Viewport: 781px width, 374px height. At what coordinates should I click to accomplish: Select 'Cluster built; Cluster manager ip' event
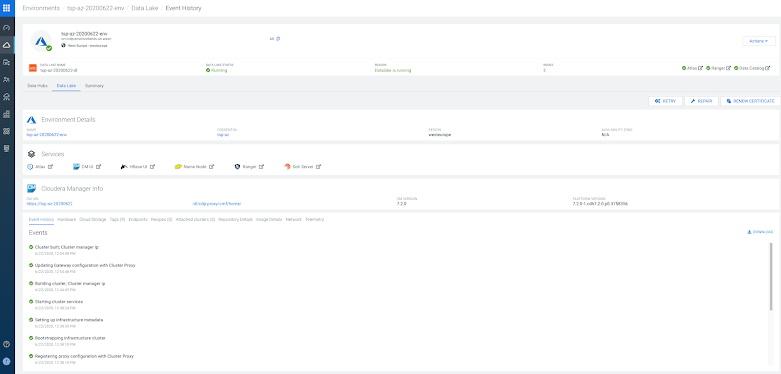tap(67, 247)
